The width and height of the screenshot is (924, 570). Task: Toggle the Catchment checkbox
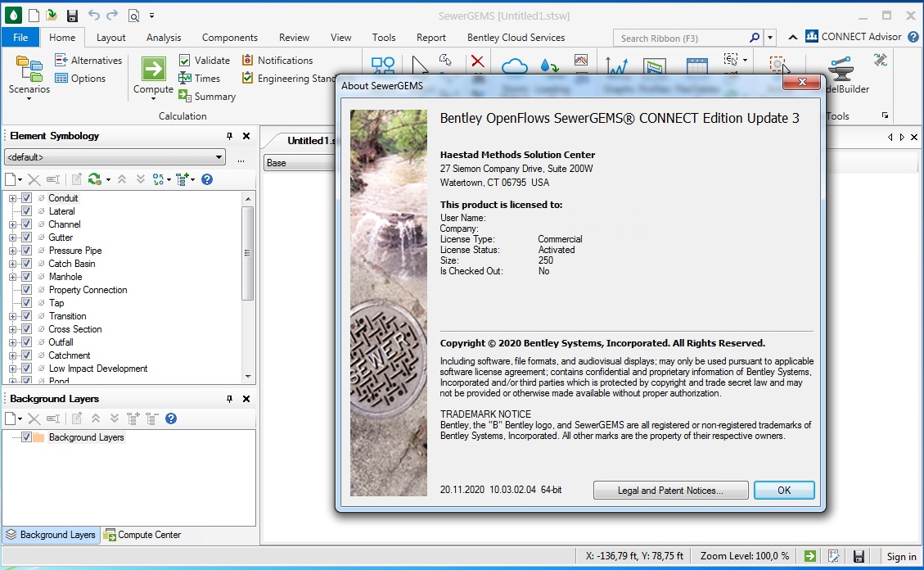tap(26, 355)
